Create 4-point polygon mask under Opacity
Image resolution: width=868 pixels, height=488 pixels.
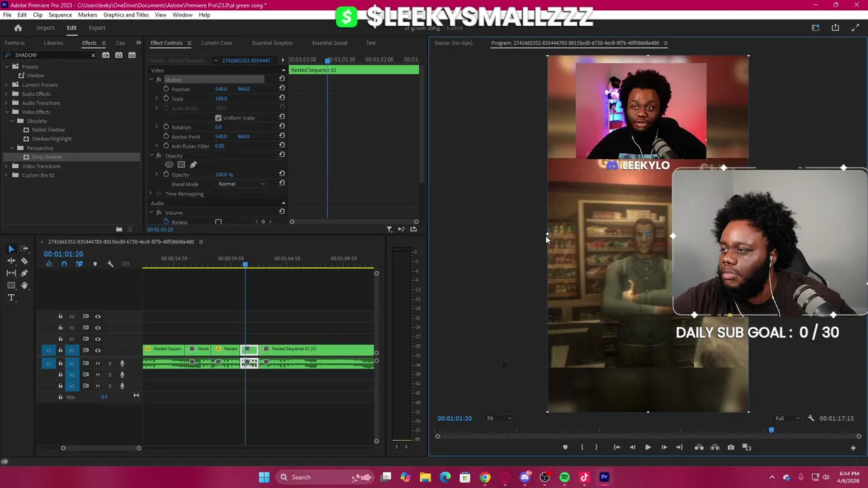(181, 165)
